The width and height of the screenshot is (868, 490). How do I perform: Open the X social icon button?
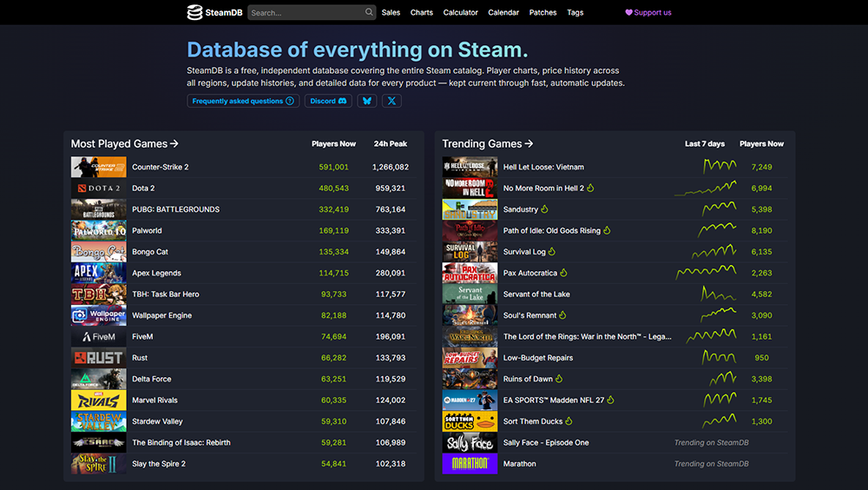tap(391, 101)
